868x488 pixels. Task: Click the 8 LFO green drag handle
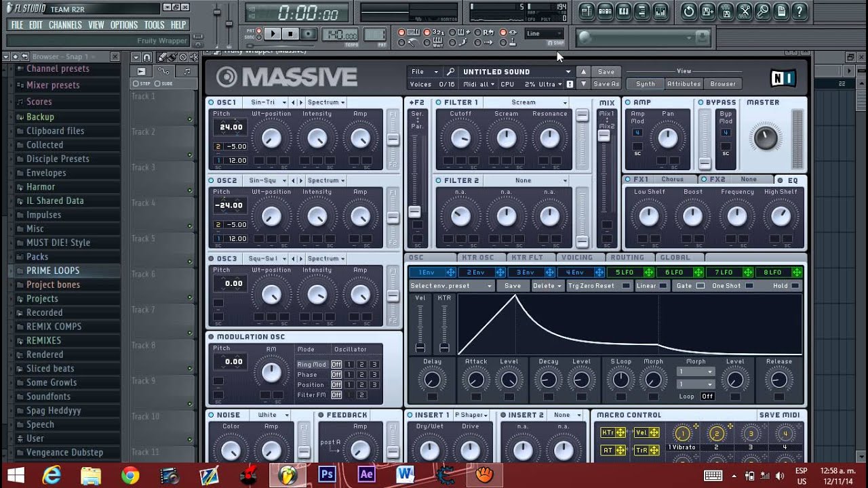click(797, 272)
